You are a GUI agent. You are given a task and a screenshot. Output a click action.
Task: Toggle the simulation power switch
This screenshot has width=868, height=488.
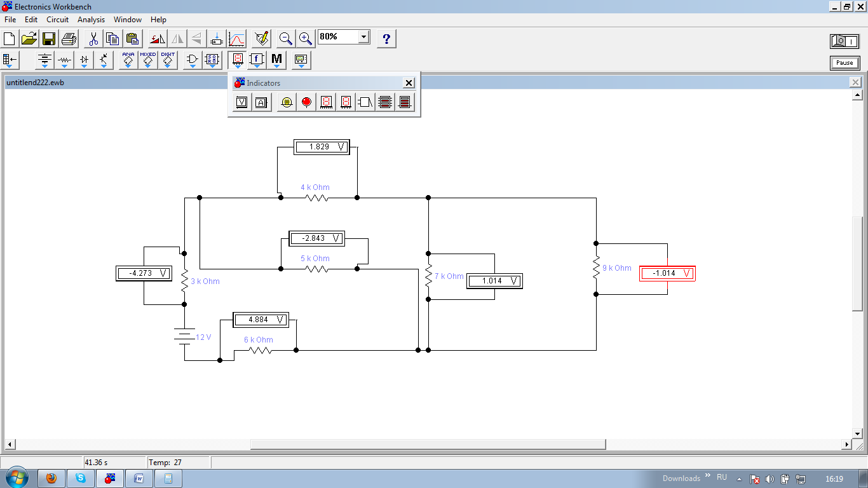[x=844, y=41]
